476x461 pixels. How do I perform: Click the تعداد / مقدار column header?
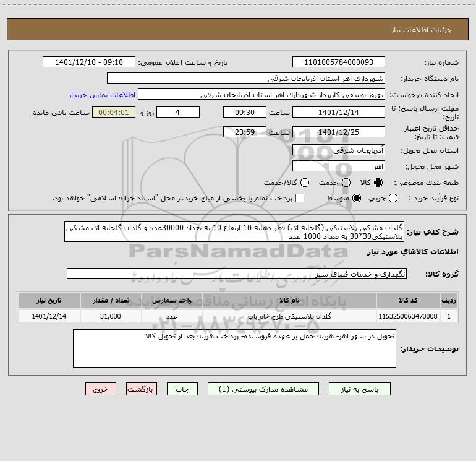pos(111,300)
